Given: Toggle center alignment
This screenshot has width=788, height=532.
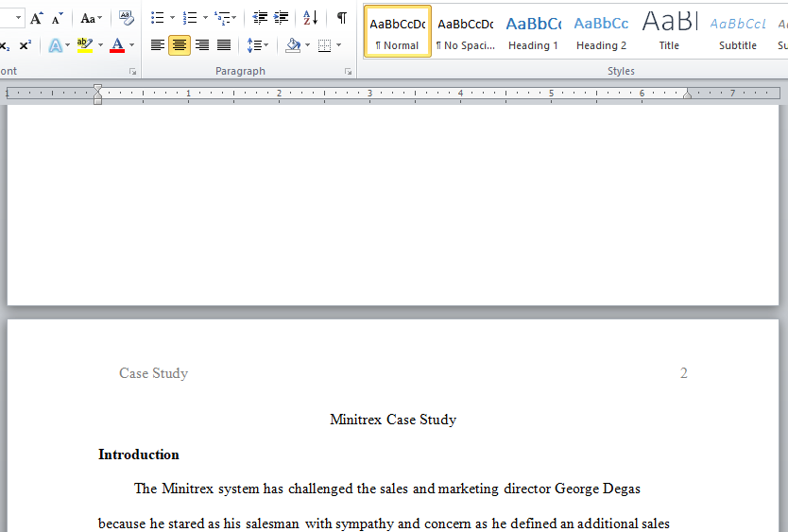Looking at the screenshot, I should pyautogui.click(x=180, y=45).
